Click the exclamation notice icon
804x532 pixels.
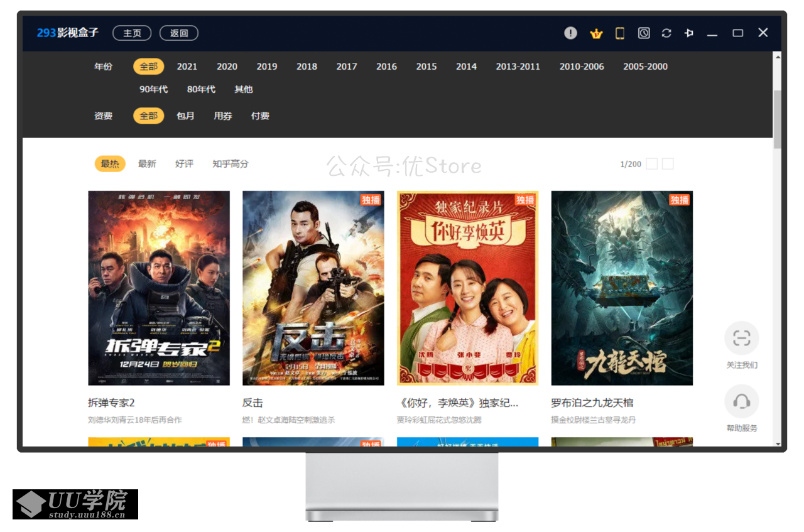[x=570, y=33]
